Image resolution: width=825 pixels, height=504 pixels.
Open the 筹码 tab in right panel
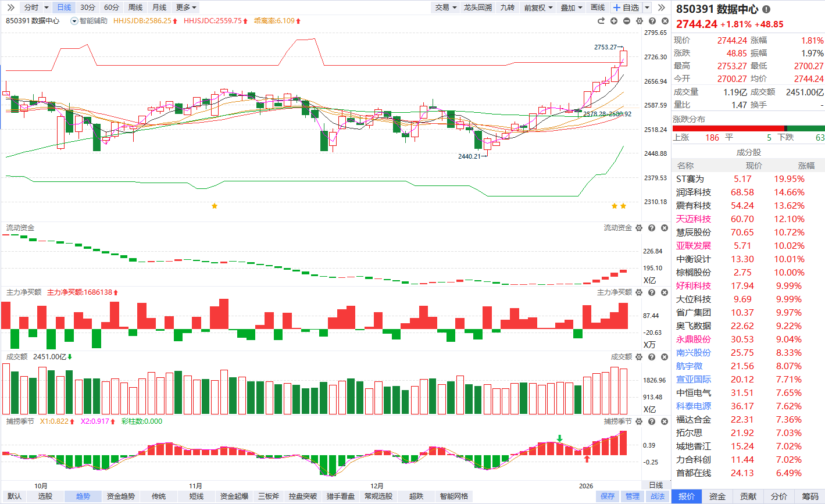tap(810, 496)
